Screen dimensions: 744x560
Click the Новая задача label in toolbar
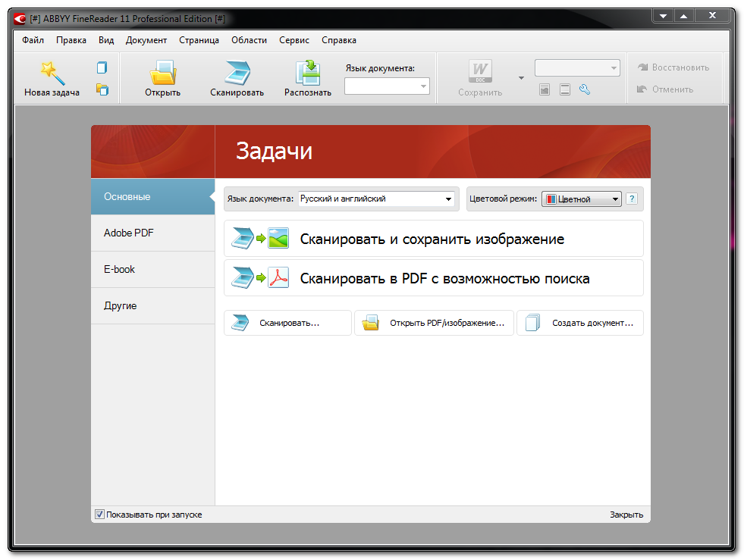(x=52, y=92)
